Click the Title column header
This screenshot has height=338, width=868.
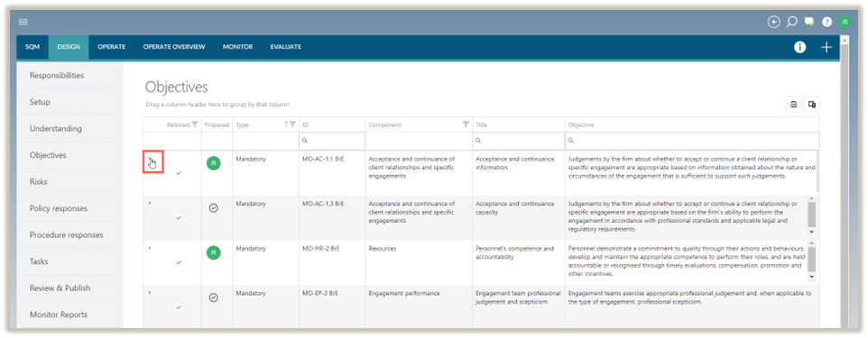(519, 124)
